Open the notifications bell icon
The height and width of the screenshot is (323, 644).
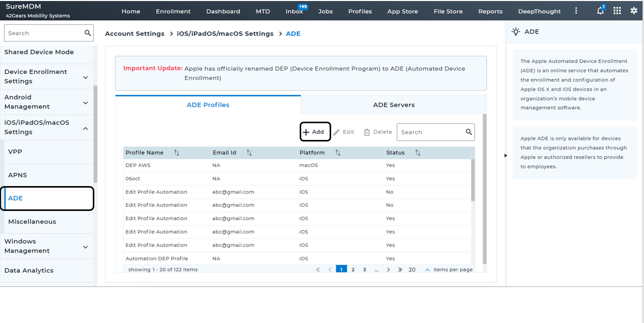point(600,11)
